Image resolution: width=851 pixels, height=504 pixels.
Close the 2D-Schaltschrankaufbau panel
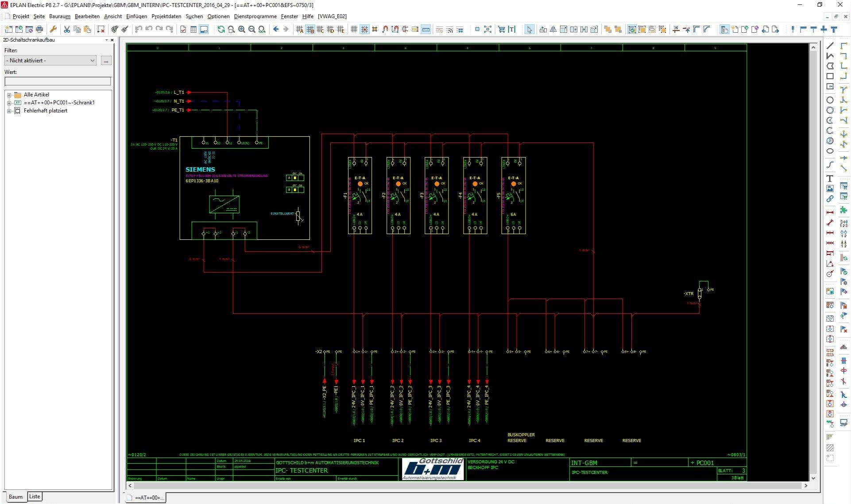click(x=112, y=40)
